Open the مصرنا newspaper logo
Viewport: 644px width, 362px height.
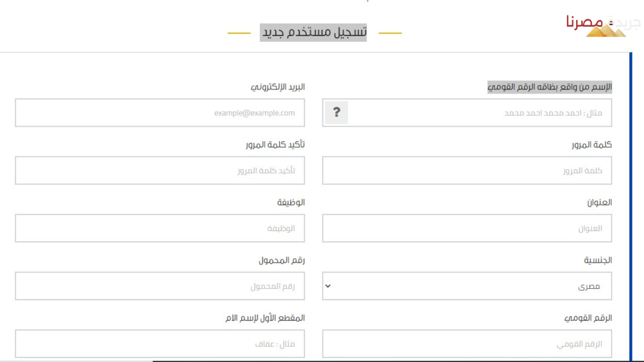(603, 25)
